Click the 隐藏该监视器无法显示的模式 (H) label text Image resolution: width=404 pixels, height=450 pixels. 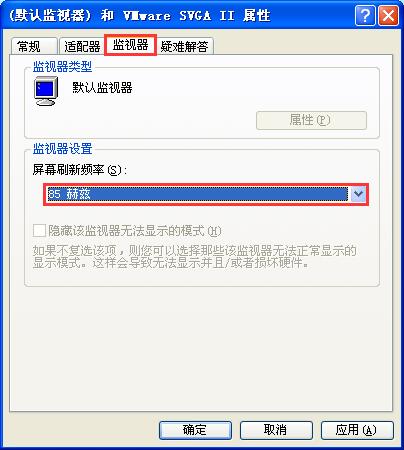click(x=135, y=231)
